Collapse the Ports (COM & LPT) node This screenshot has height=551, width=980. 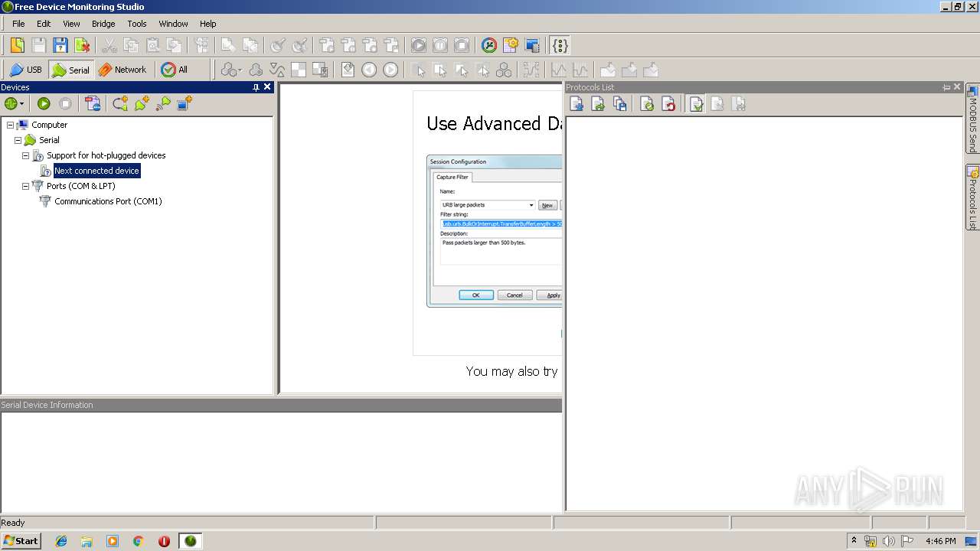coord(25,186)
